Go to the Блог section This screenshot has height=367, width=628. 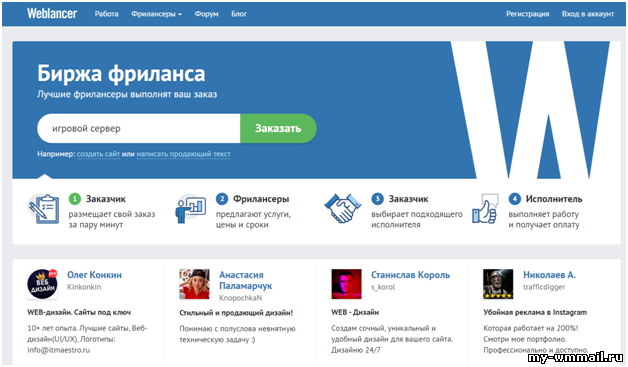239,14
